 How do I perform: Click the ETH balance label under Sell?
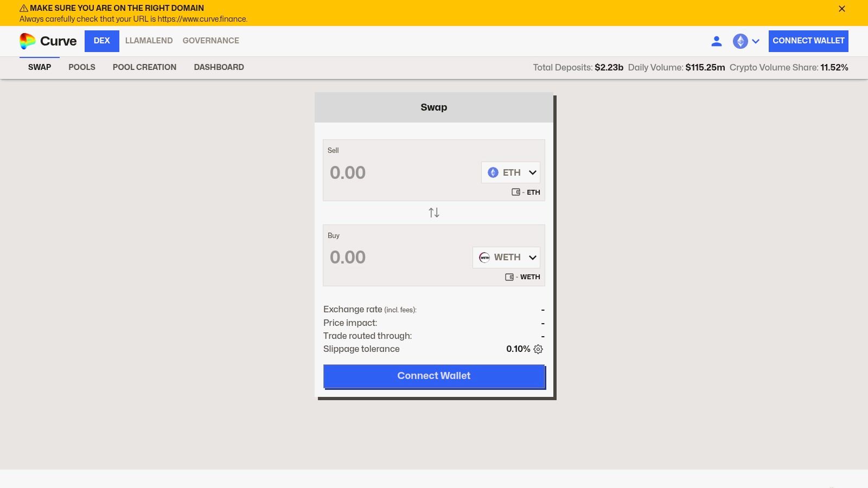[533, 192]
